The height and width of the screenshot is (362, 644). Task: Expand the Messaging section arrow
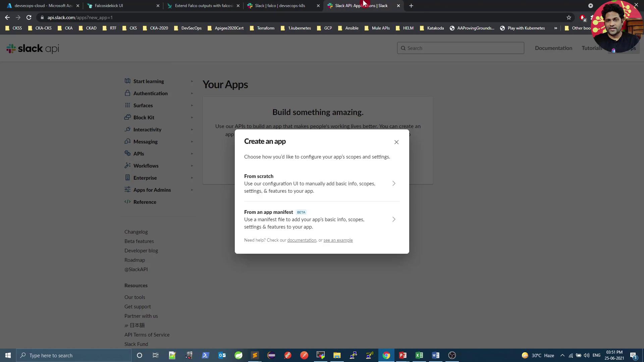click(192, 142)
